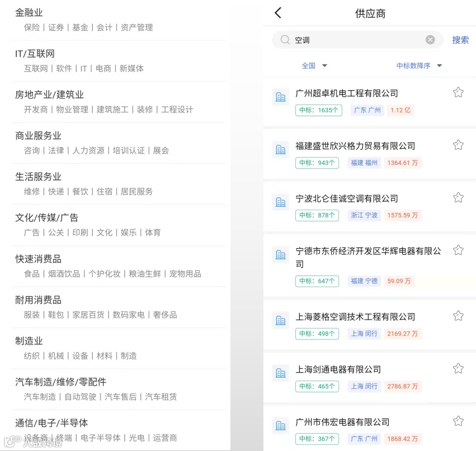
Task: Click the magnifier icon in search box
Action: click(285, 40)
